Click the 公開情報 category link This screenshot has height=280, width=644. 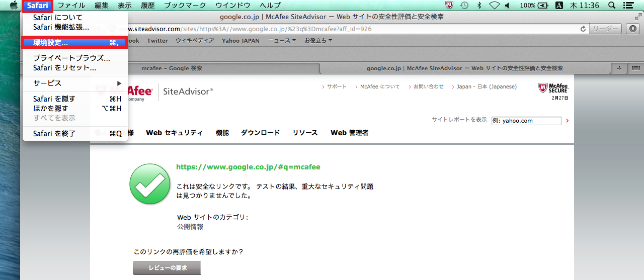[190, 227]
